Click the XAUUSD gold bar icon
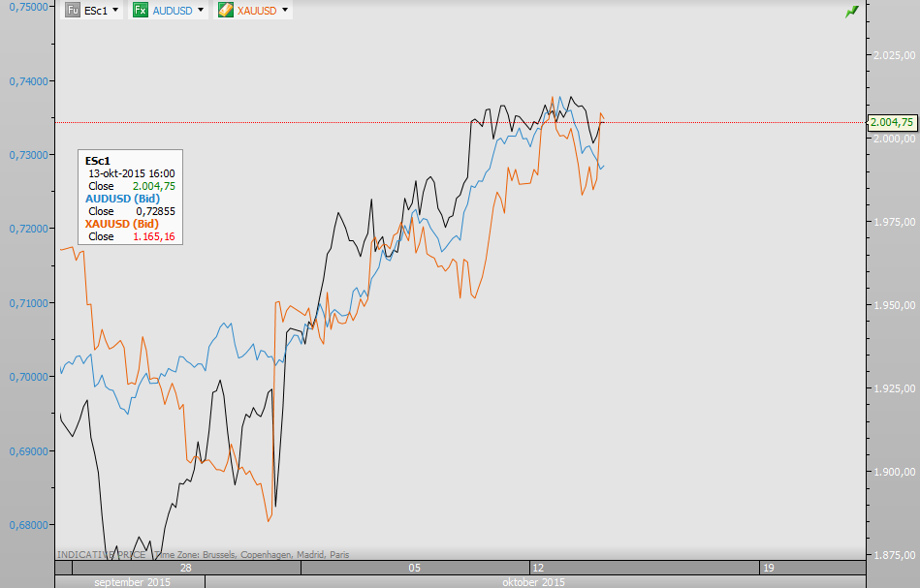920x588 pixels. point(225,11)
